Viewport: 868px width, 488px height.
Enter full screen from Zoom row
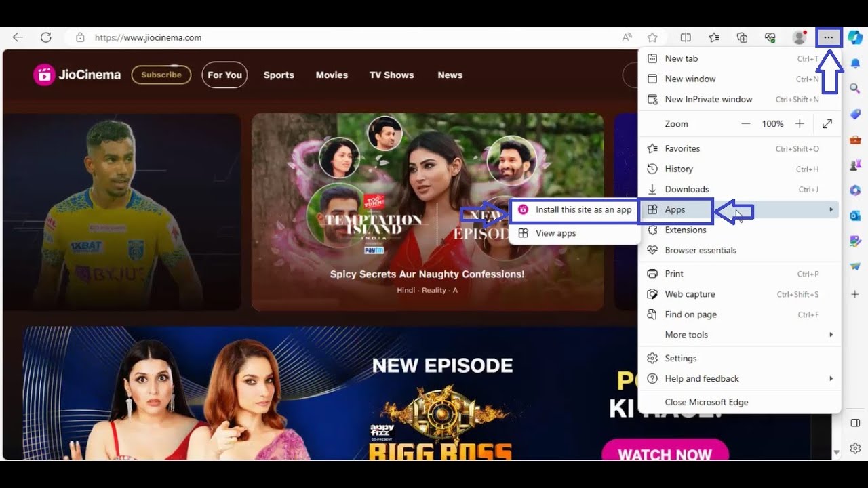(x=827, y=124)
